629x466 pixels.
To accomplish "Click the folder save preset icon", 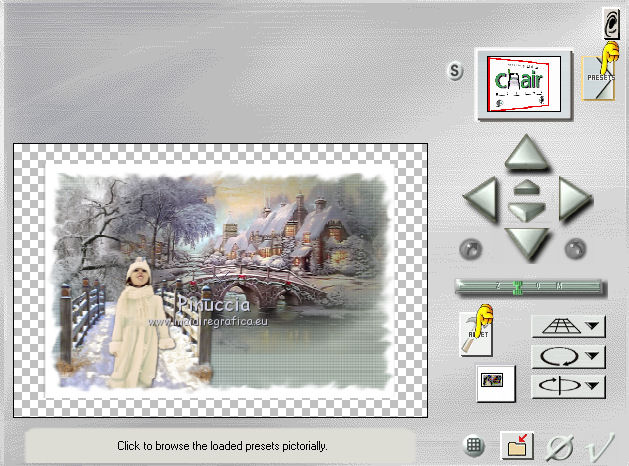I will coord(517,446).
